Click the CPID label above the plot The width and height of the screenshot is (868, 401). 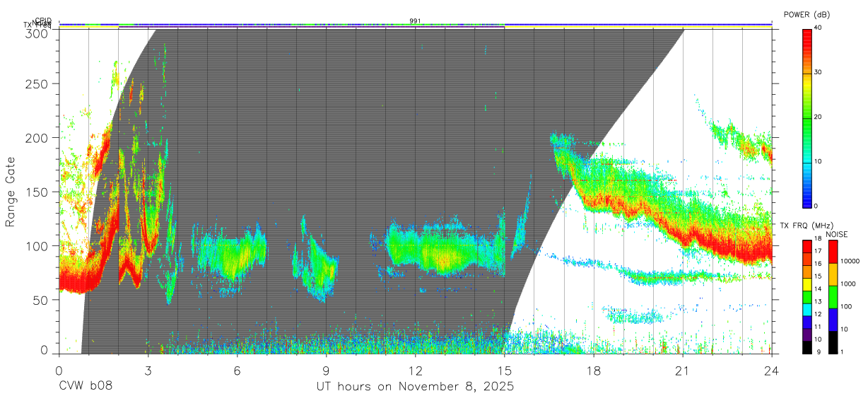(x=43, y=21)
